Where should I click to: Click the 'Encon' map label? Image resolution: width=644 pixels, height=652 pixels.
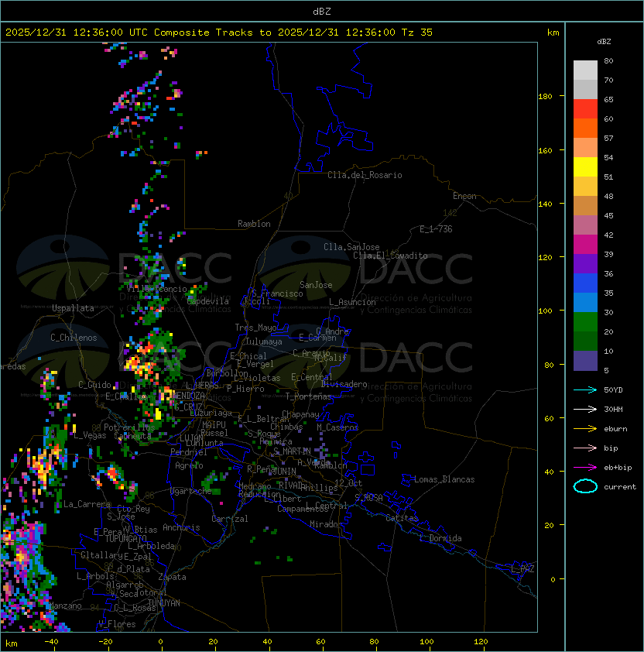[x=464, y=196]
